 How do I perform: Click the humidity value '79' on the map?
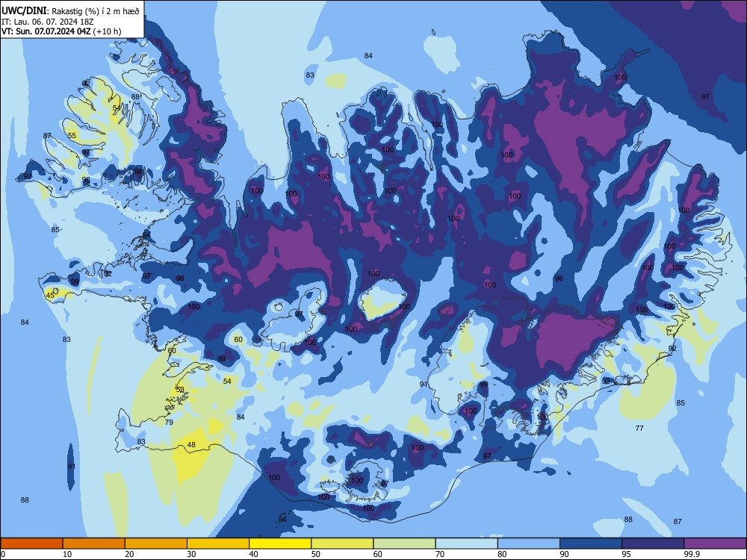point(169,422)
